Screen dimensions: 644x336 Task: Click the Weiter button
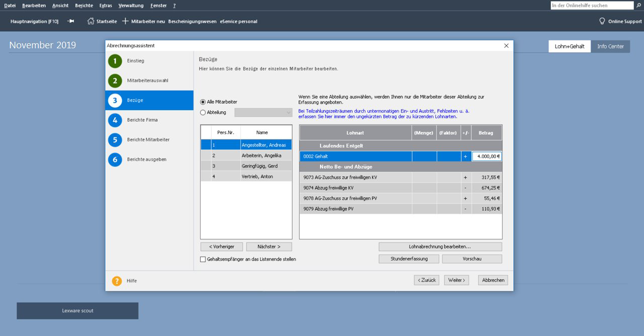tap(456, 280)
